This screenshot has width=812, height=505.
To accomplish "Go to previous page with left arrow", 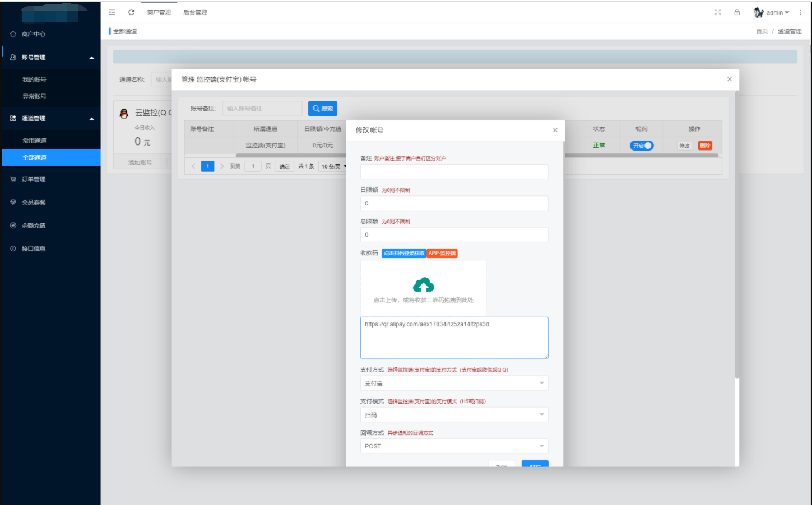I will coord(193,166).
